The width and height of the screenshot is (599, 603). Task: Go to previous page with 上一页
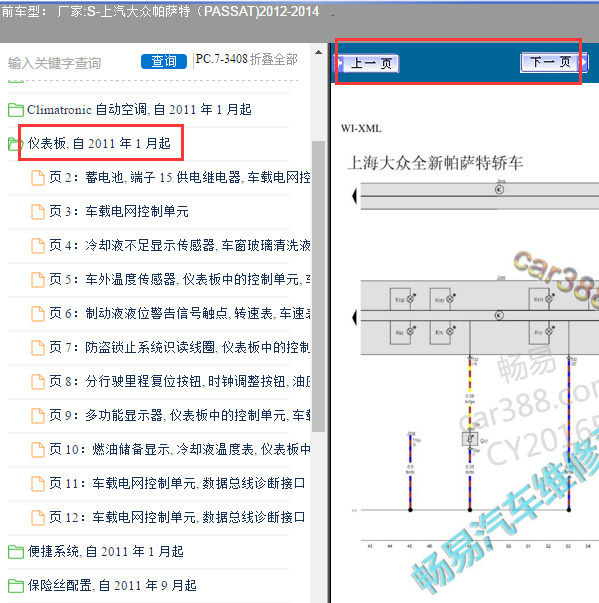[366, 63]
